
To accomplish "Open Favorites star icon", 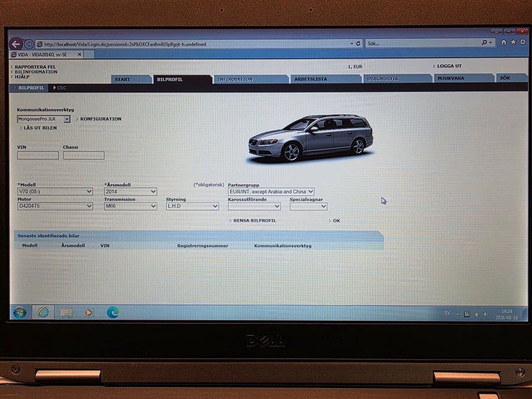I will 513,42.
